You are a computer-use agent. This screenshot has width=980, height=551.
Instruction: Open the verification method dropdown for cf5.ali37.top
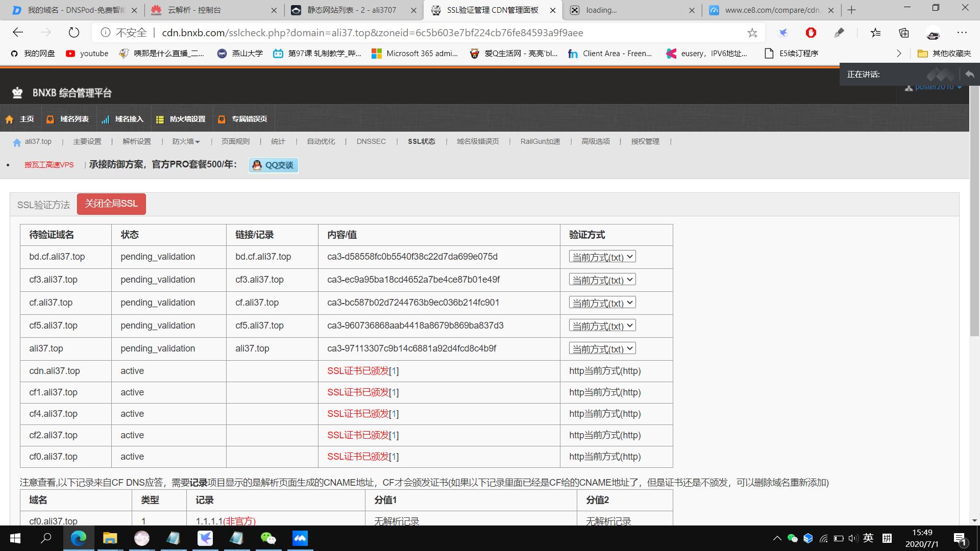[x=602, y=325]
